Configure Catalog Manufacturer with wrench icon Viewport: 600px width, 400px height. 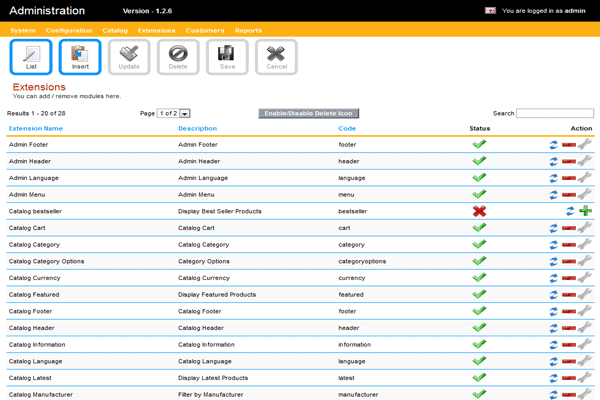pyautogui.click(x=585, y=394)
